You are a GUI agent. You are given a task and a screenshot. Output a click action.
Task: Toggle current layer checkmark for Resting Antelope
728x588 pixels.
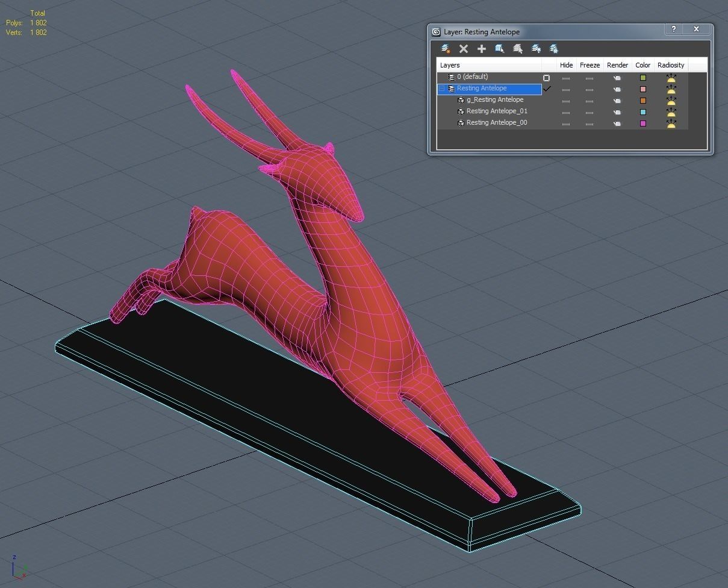547,89
